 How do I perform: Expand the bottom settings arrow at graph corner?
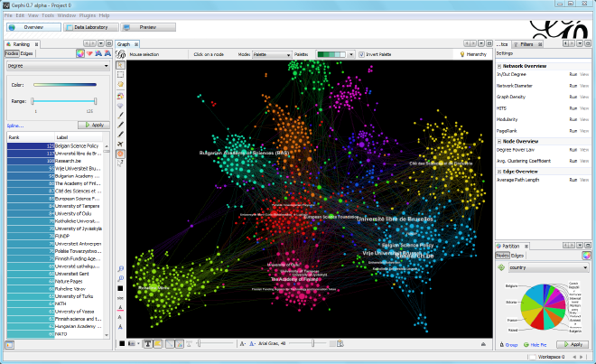[483, 344]
